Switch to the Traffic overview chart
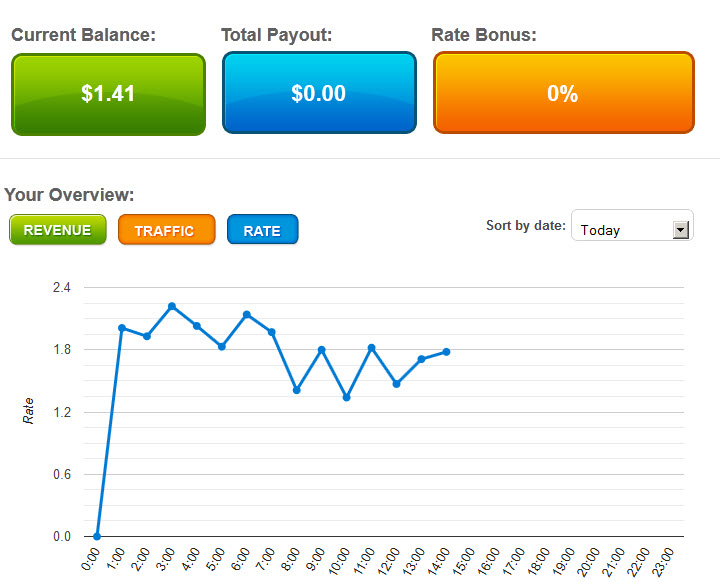The image size is (720, 582). pos(166,230)
